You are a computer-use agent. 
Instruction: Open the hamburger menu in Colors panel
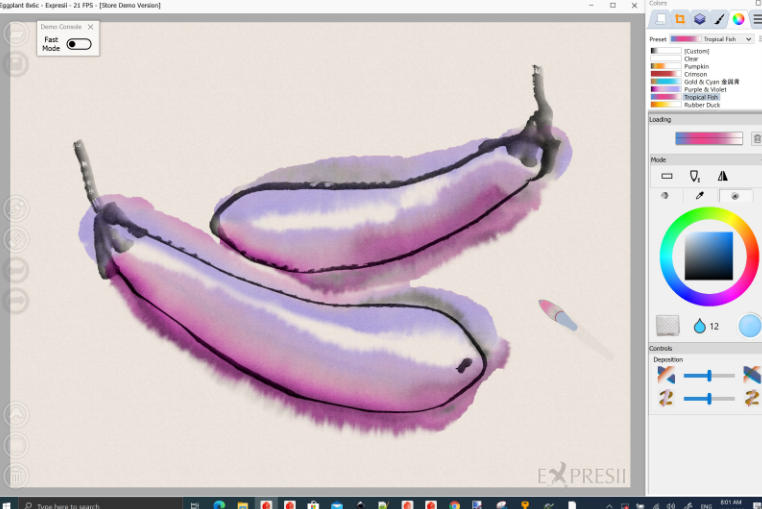(x=756, y=19)
